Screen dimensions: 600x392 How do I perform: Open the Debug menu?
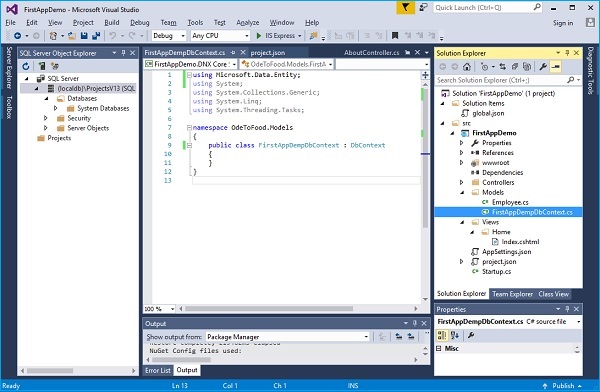[140, 23]
